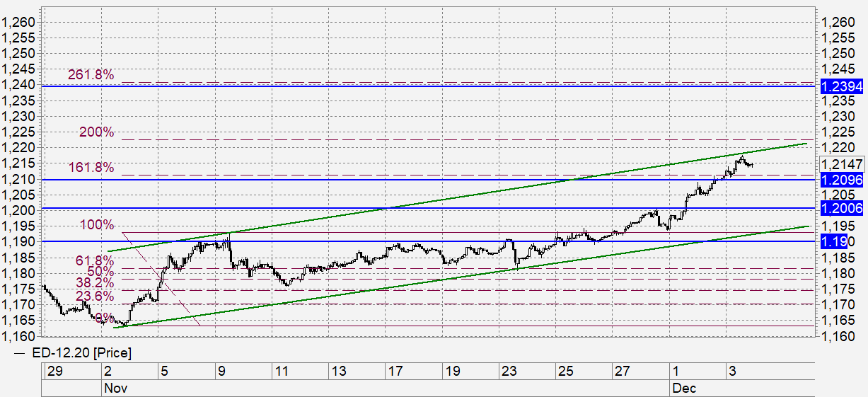Click the 261.8% Fibonacci level label
Image resolution: width=868 pixels, height=397 pixels.
coord(91,75)
